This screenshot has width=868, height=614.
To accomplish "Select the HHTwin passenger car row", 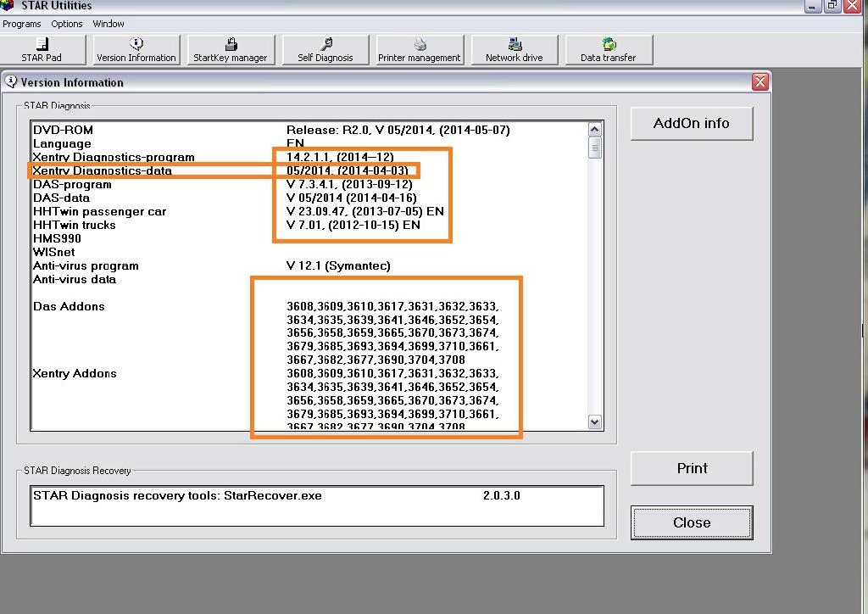I will [99, 211].
